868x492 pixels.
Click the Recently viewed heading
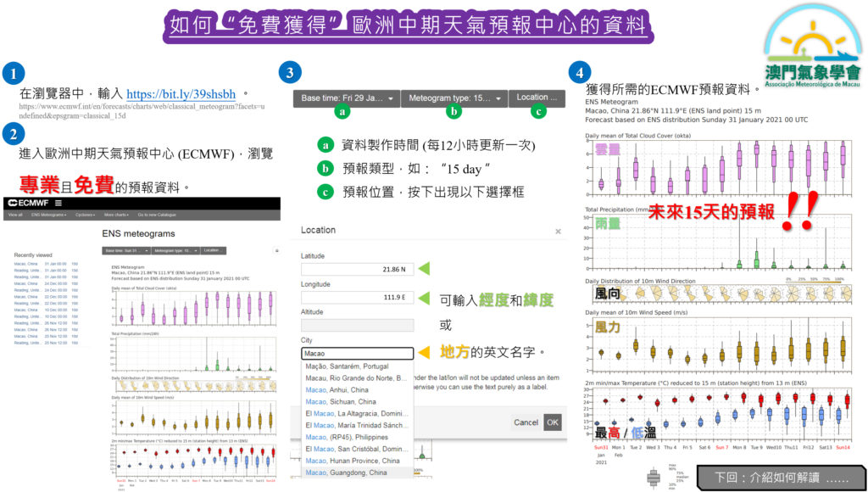coord(33,255)
